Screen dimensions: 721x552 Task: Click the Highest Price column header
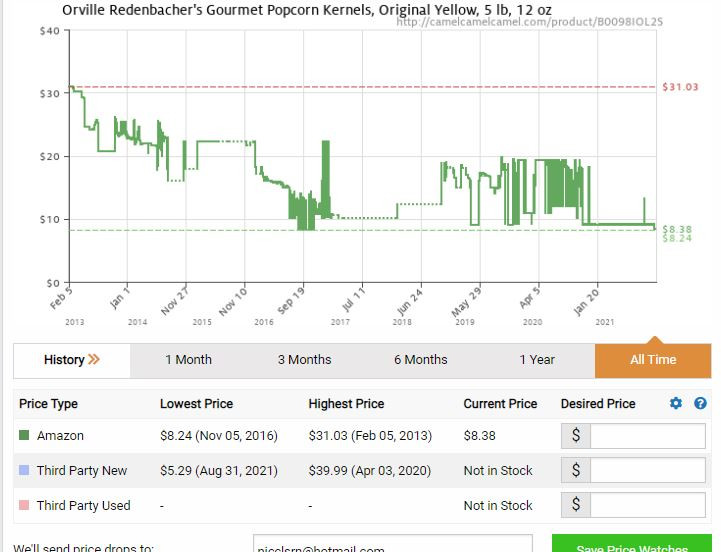pyautogui.click(x=346, y=403)
